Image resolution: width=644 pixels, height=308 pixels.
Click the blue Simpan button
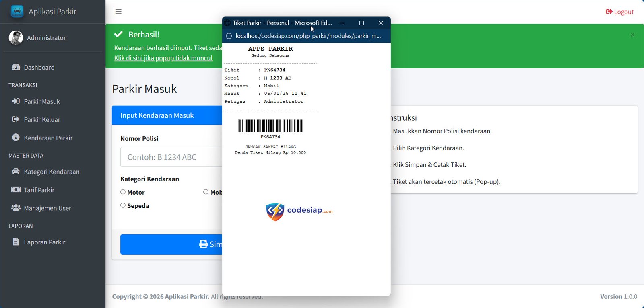(171, 244)
